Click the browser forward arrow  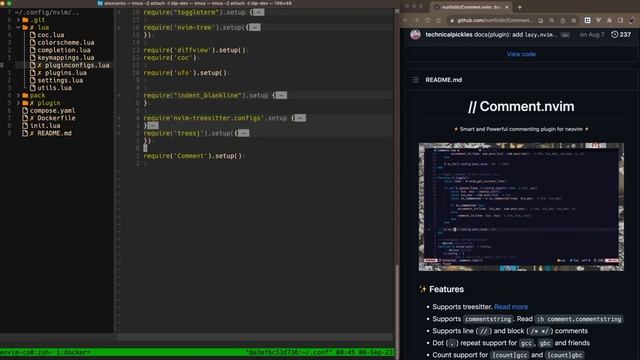pyautogui.click(x=416, y=20)
